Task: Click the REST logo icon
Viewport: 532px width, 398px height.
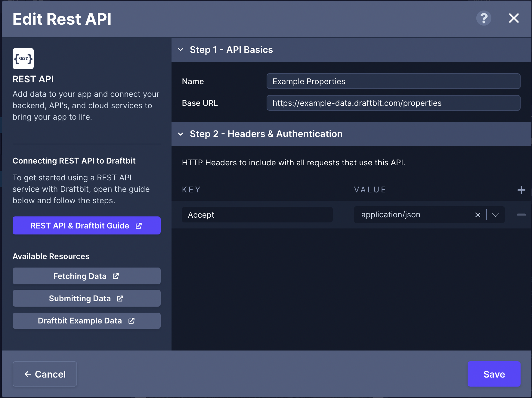Action: pyautogui.click(x=23, y=59)
